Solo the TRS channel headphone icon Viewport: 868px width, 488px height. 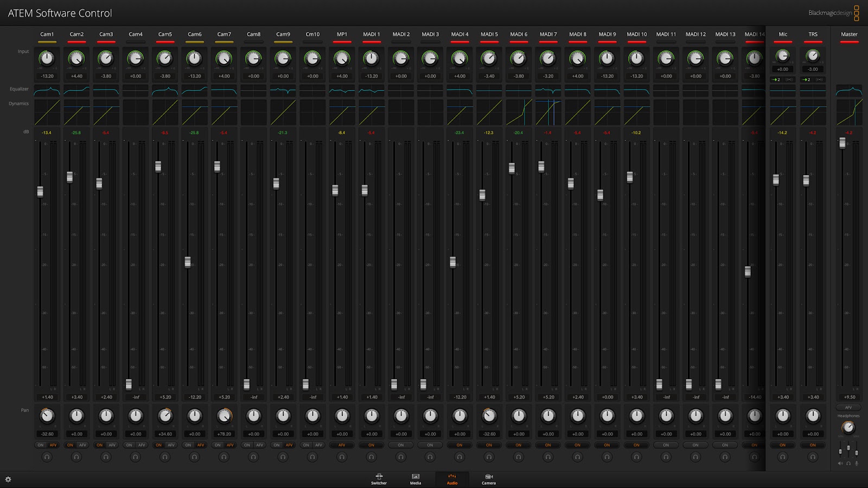(813, 457)
